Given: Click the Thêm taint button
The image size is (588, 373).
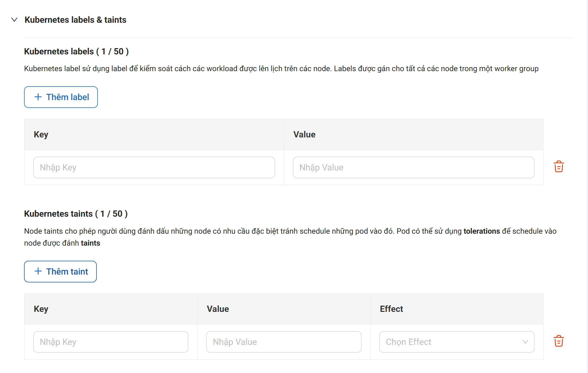Looking at the screenshot, I should point(60,272).
